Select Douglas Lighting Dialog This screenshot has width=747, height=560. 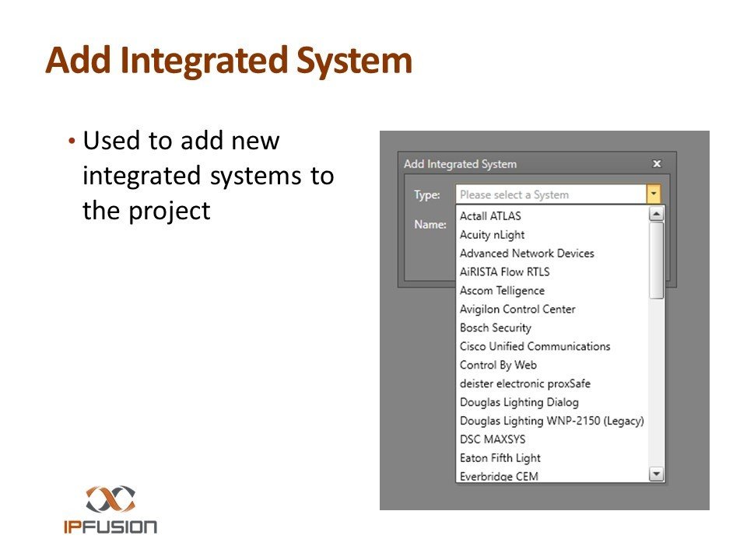point(552,402)
